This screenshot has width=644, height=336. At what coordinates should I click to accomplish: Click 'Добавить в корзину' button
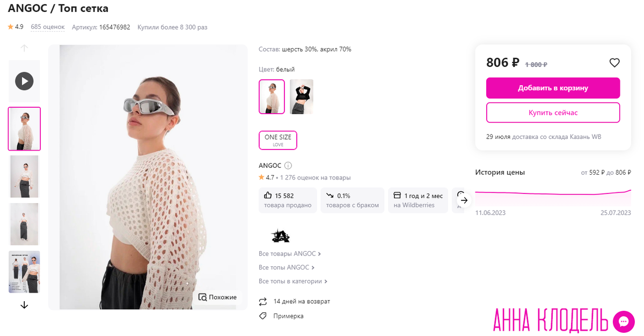[x=553, y=88]
